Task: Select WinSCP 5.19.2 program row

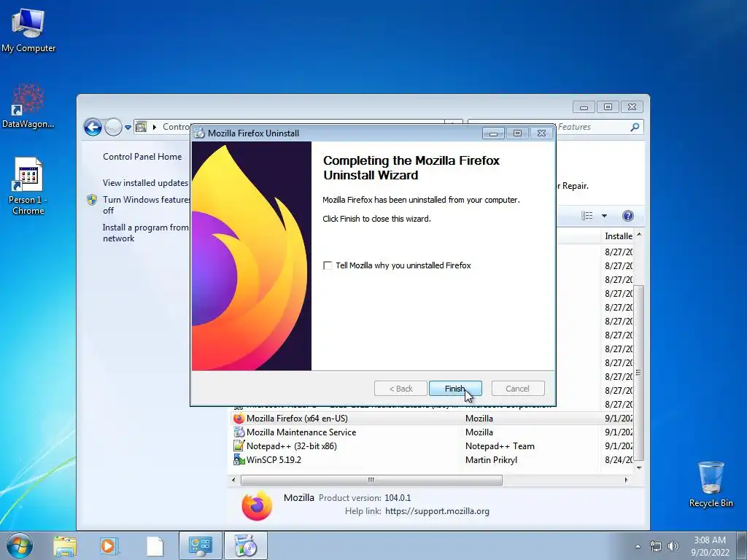Action: 433,459
